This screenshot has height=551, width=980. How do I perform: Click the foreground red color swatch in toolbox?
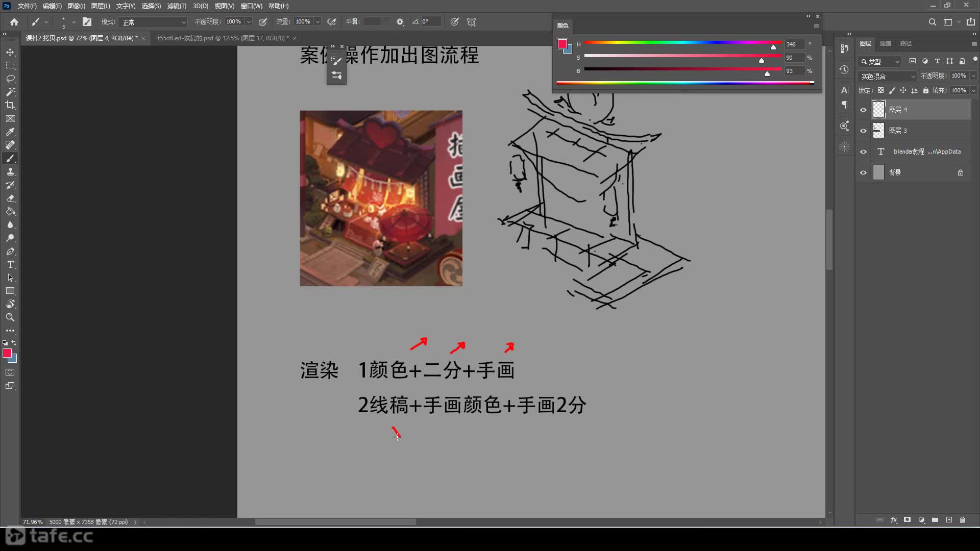[x=7, y=353]
